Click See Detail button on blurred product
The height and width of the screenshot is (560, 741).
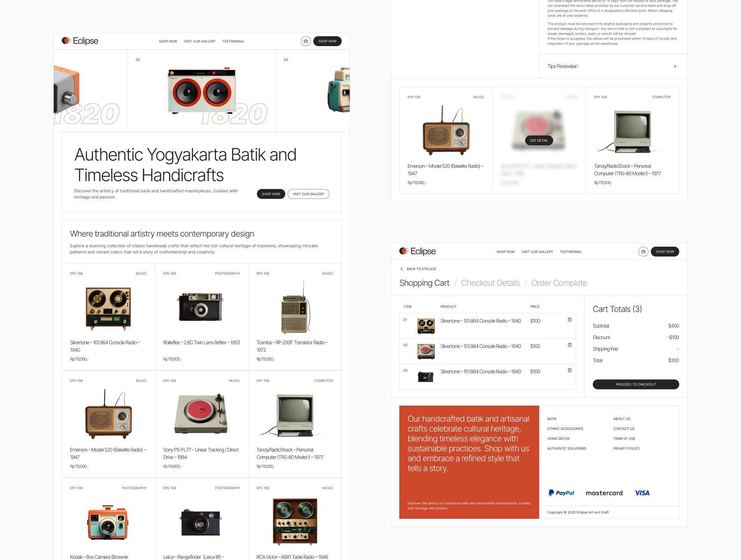point(539,140)
